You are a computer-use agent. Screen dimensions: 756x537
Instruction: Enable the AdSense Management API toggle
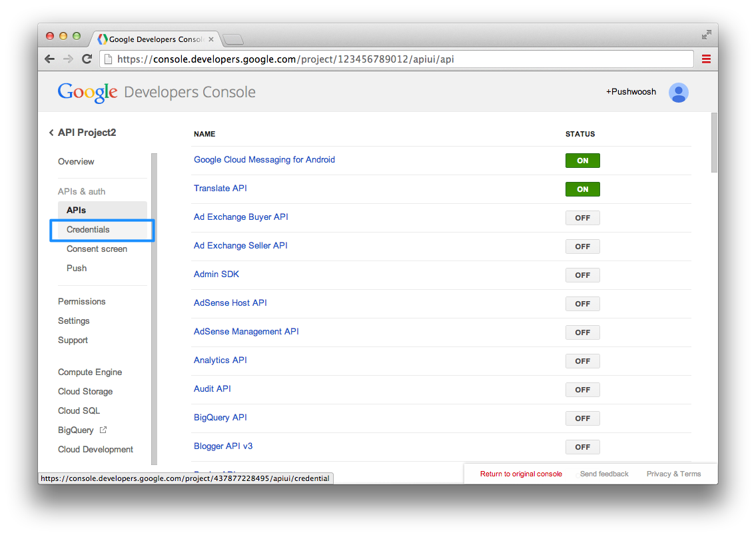pos(582,332)
